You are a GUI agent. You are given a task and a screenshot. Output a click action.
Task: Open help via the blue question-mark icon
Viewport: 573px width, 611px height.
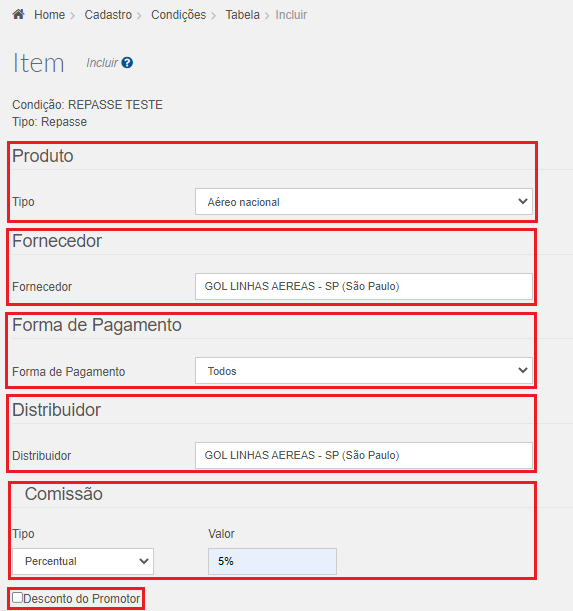click(127, 63)
